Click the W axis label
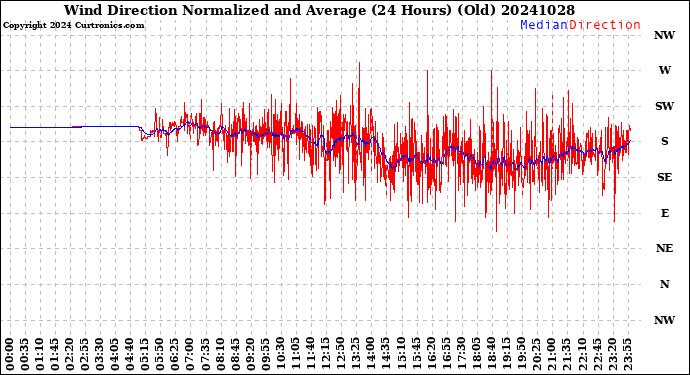This screenshot has width=690, height=375. 664,70
